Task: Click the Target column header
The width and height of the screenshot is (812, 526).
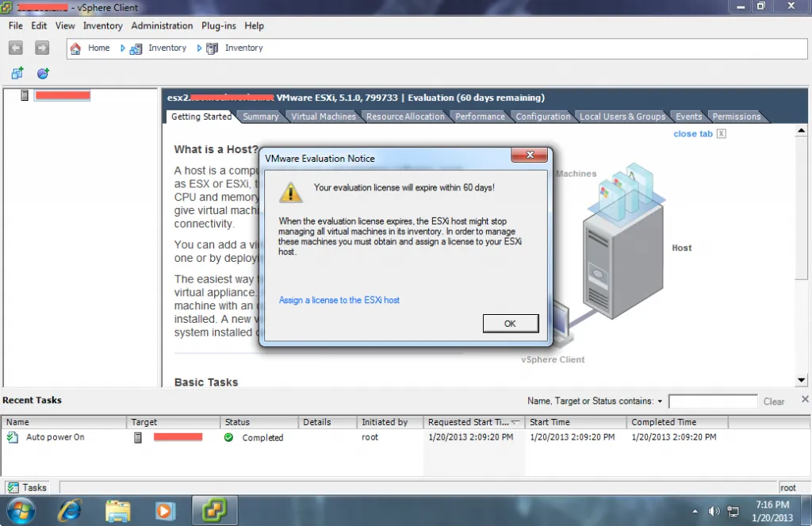Action: pyautogui.click(x=174, y=422)
